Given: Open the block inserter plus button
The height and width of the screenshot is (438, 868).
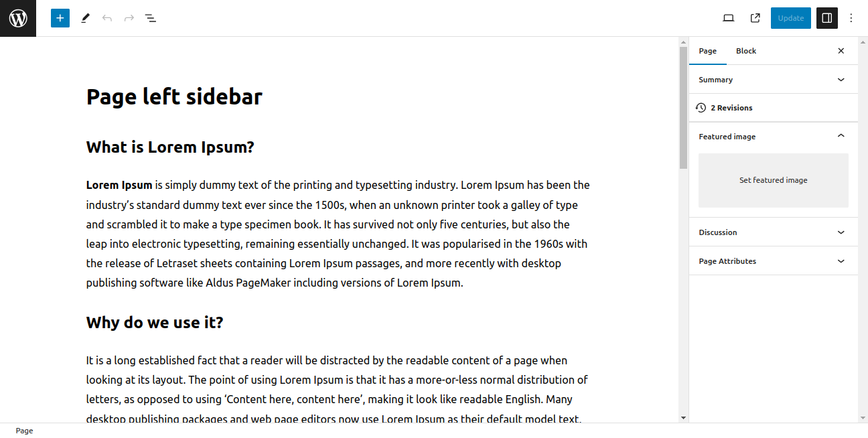Looking at the screenshot, I should coord(60,18).
